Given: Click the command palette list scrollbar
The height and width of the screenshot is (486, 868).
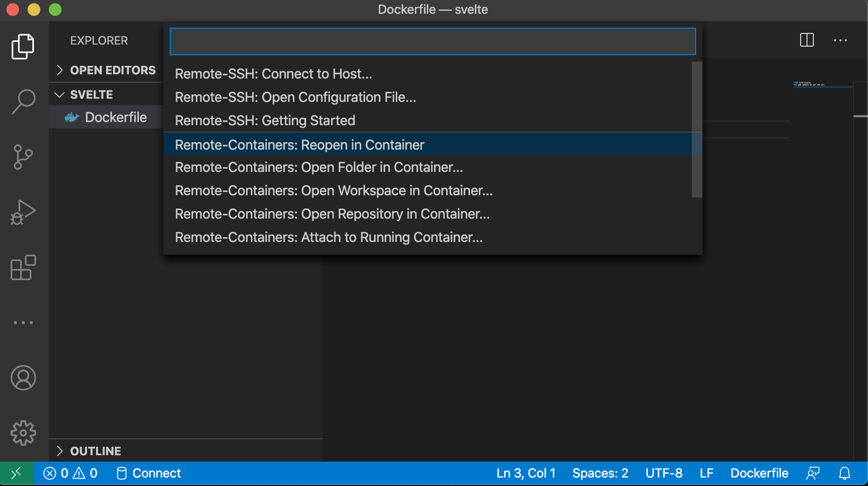Looking at the screenshot, I should click(697, 129).
